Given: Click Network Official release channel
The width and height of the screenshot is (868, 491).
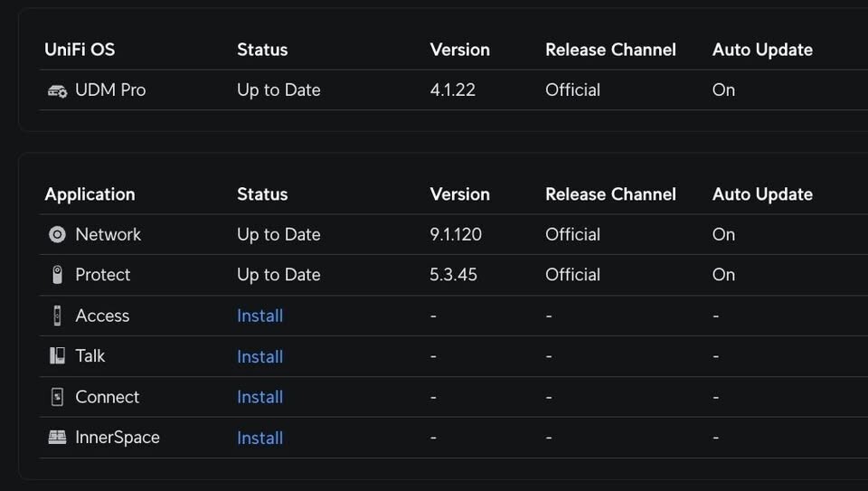Looking at the screenshot, I should click(x=572, y=234).
